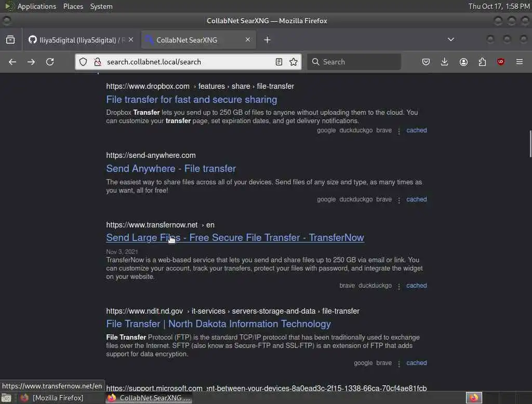This screenshot has width=532, height=404.
Task: Open a new tab with the plus button
Action: [268, 39]
